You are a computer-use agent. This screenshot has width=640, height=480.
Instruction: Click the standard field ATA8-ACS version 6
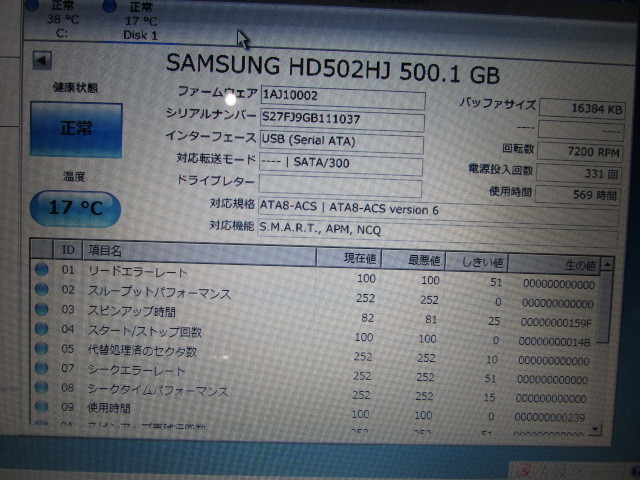439,211
